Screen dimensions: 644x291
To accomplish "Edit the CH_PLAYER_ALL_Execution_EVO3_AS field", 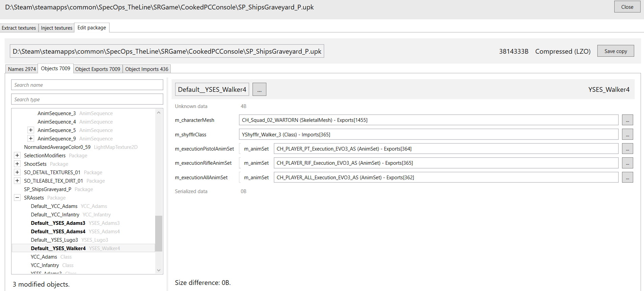I will point(446,178).
